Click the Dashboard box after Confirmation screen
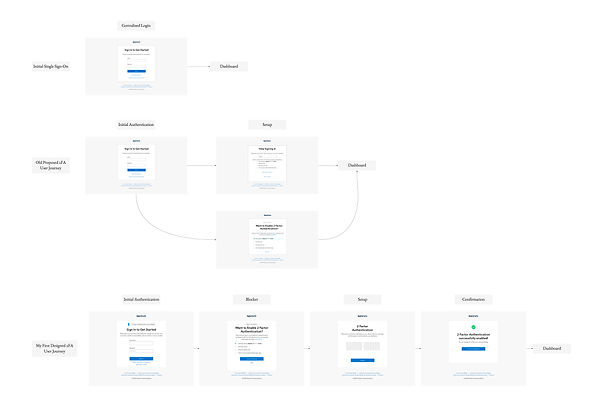 click(x=552, y=349)
